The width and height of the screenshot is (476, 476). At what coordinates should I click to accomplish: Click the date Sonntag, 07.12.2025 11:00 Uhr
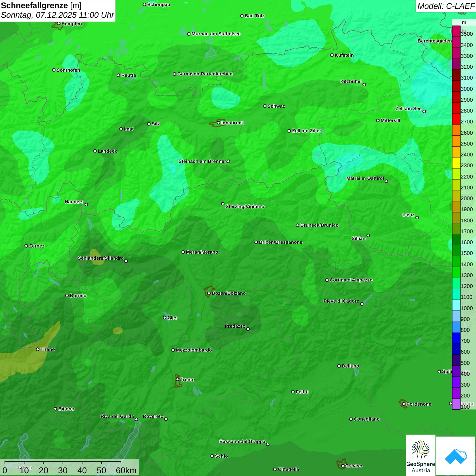[x=57, y=15]
